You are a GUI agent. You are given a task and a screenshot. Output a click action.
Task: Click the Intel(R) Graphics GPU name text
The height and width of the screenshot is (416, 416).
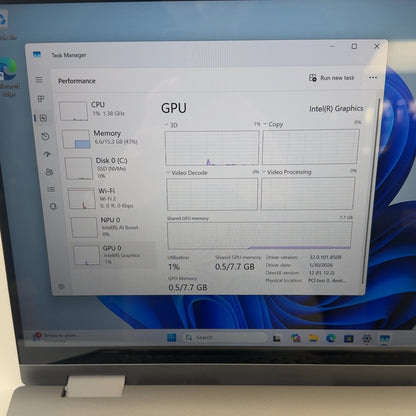[x=336, y=109]
